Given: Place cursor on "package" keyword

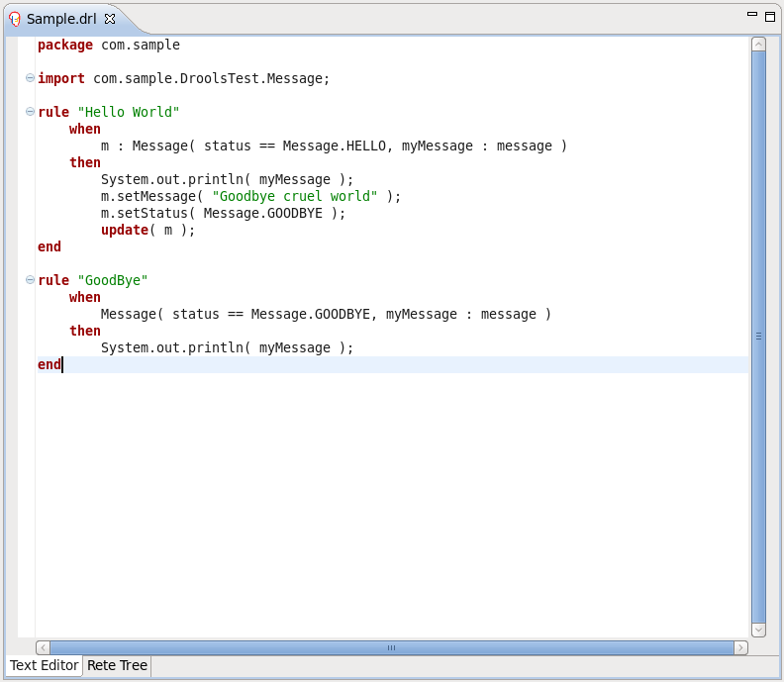Looking at the screenshot, I should tap(65, 45).
